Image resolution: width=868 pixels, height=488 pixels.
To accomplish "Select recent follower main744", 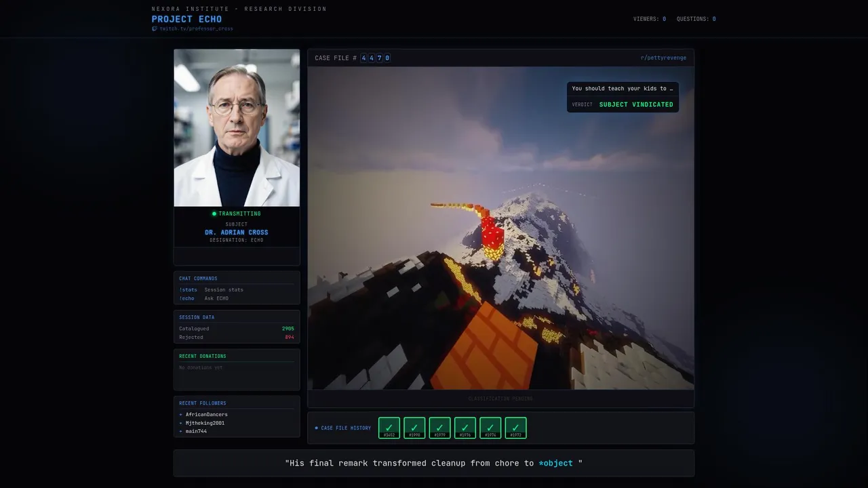I will (196, 431).
